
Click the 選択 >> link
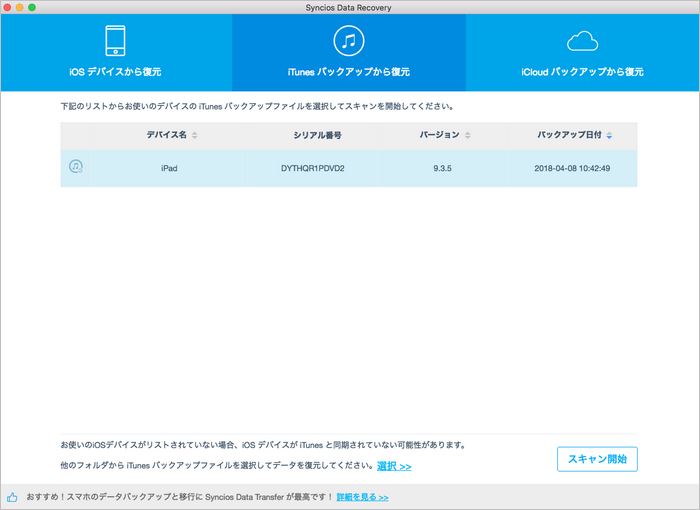pyautogui.click(x=394, y=466)
